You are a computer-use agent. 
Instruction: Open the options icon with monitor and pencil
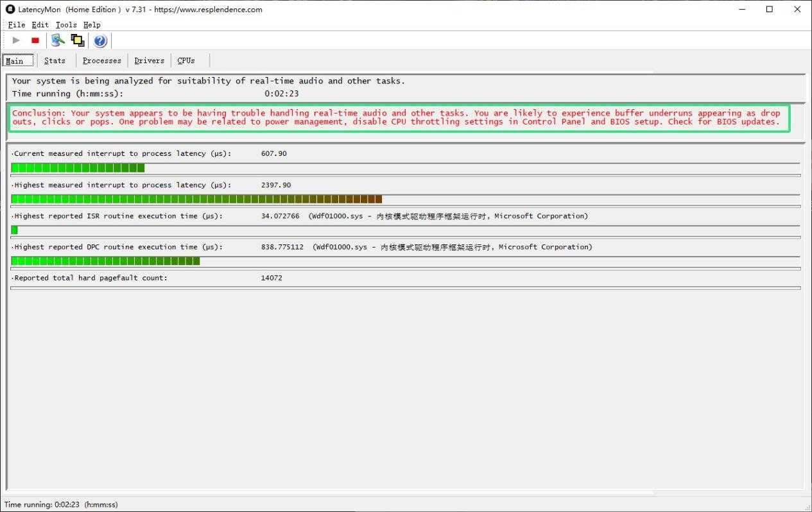(x=58, y=40)
